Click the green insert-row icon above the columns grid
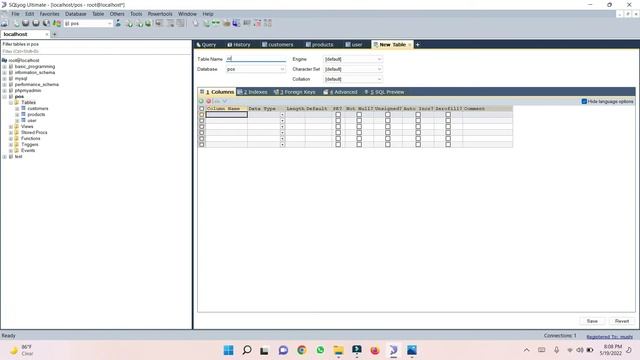Viewport: 640px width, 360px height. [x=201, y=101]
